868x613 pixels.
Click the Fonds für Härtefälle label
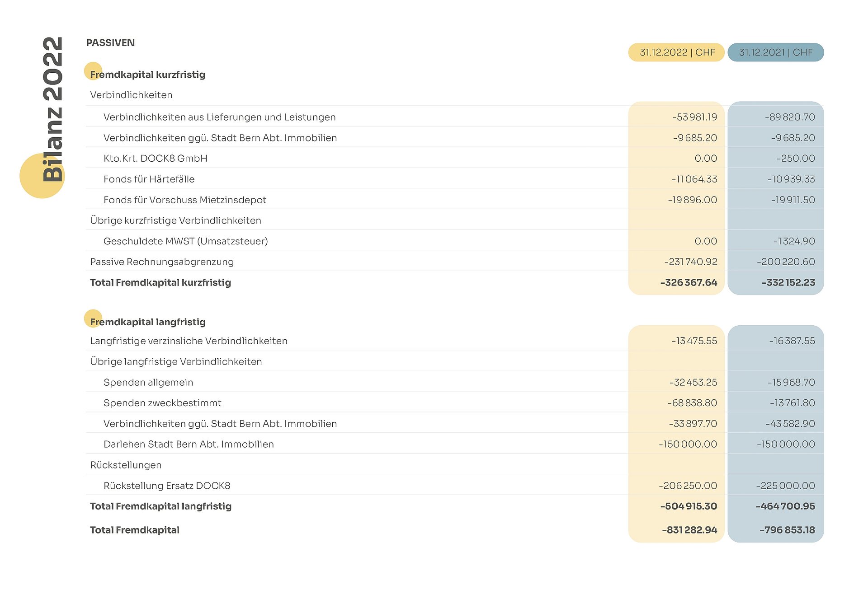[149, 179]
